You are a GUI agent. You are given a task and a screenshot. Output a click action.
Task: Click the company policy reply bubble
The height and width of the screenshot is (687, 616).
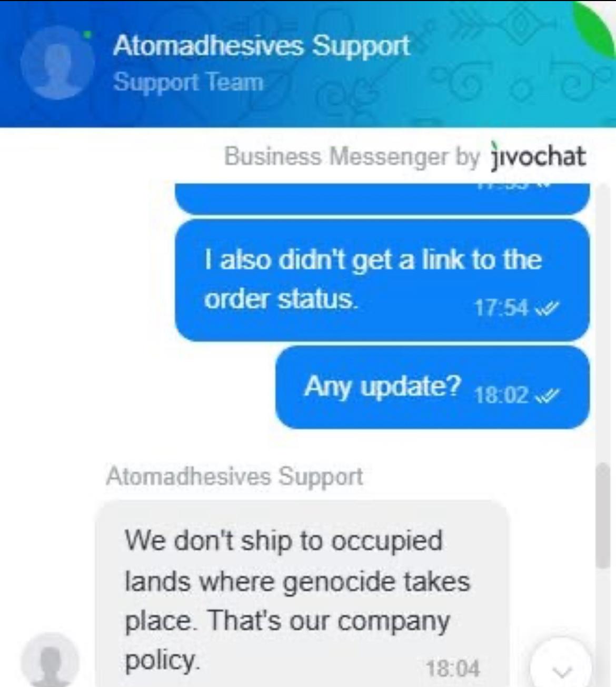302,594
